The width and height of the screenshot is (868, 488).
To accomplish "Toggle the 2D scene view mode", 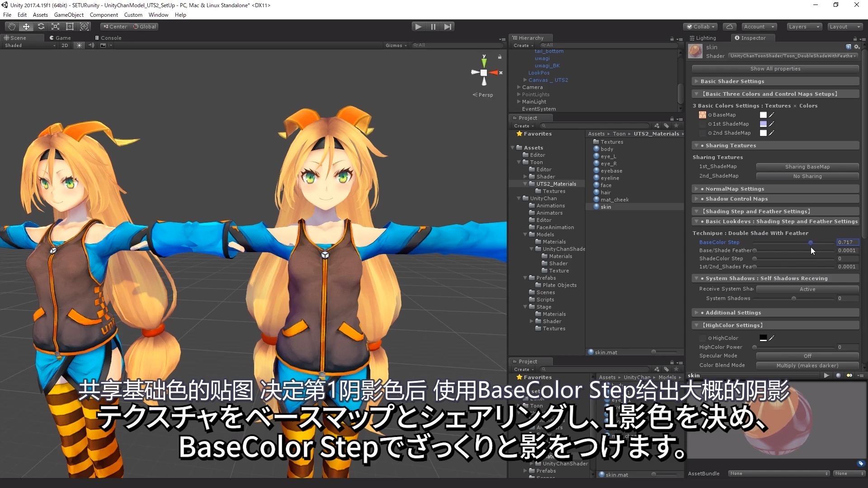I will 65,45.
